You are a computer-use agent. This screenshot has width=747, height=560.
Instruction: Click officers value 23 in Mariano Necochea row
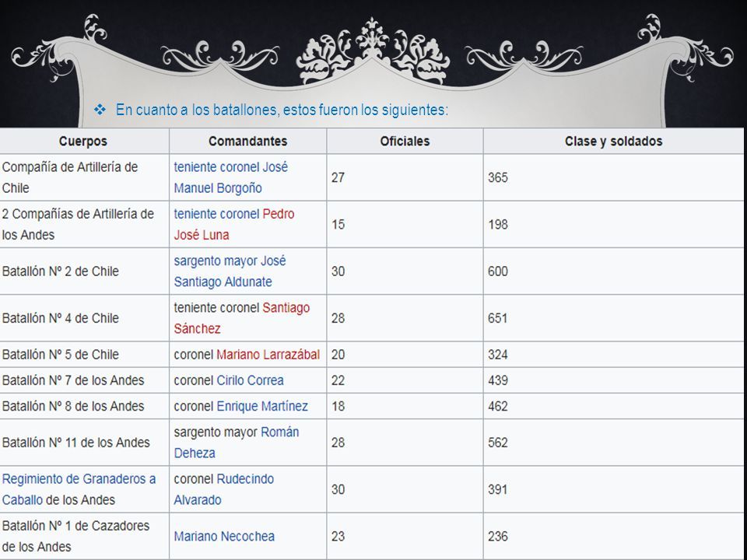pos(338,537)
